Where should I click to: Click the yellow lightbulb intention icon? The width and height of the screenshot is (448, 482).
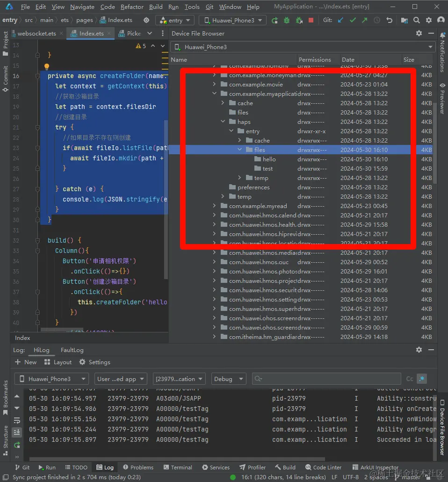tap(46, 66)
